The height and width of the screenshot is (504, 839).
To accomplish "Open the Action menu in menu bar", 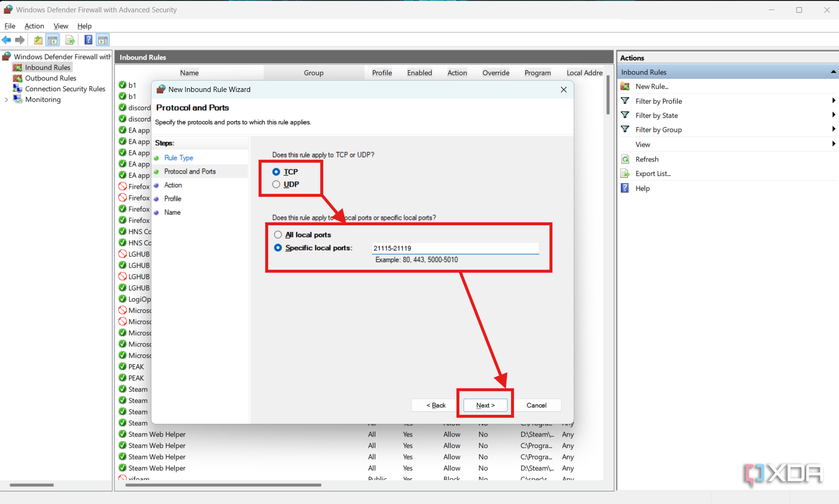I will pyautogui.click(x=34, y=26).
